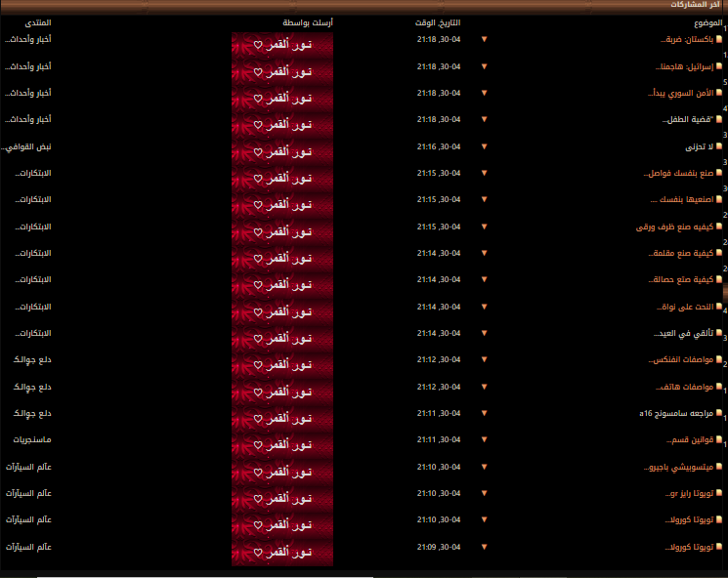
Task: Click the last-post arrow in the صنع مقلمة row
Action: point(485,253)
